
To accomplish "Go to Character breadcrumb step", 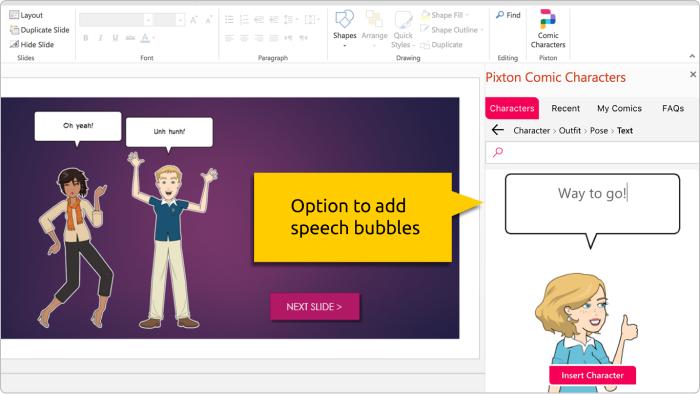I will point(532,131).
